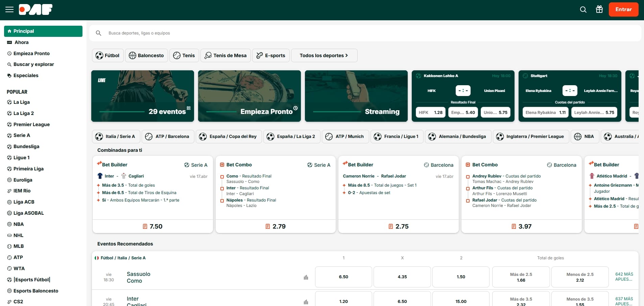
Task: Open Empieza Pronto in sidebar
Action: tap(31, 53)
